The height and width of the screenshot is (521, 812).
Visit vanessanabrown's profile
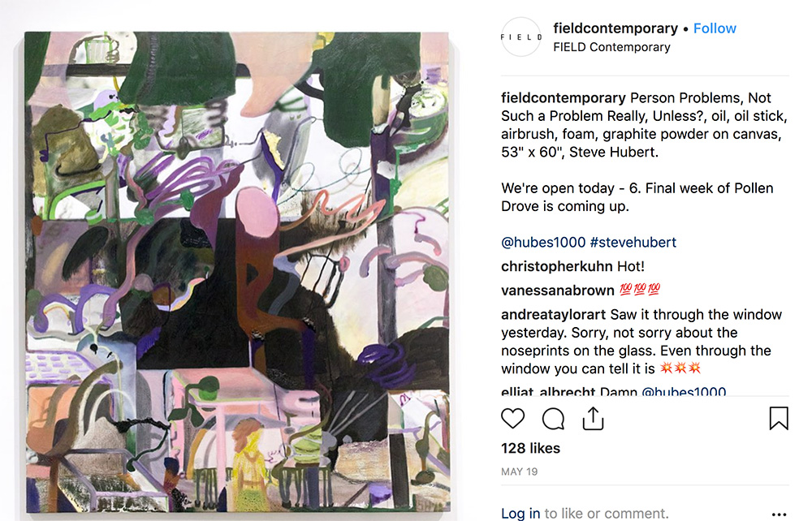pyautogui.click(x=558, y=291)
